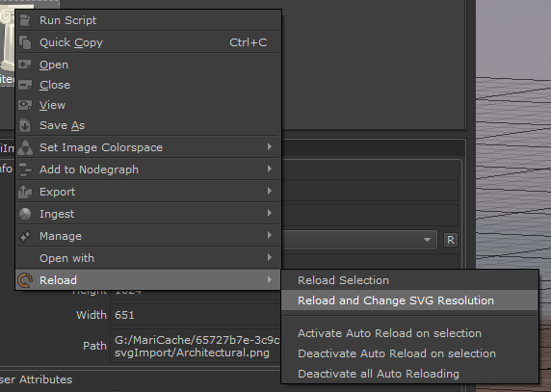Open the Manage submenu
This screenshot has height=392, width=551.
click(x=148, y=236)
